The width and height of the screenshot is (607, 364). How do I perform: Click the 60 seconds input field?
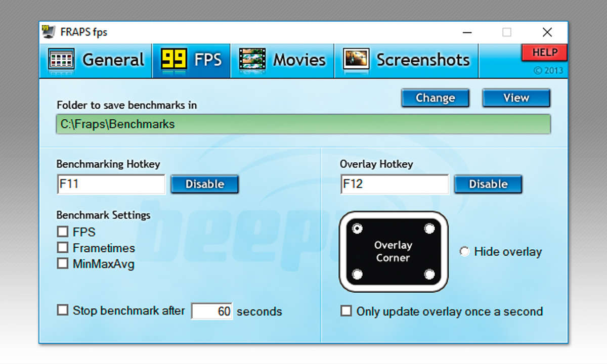[212, 311]
